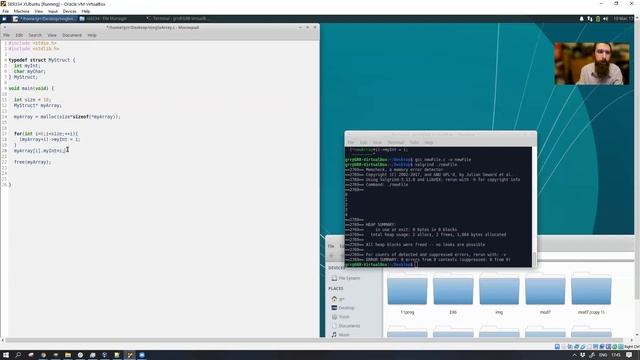Open Mousepad Edit menu
The width and height of the screenshot is (640, 360).
tap(19, 36)
